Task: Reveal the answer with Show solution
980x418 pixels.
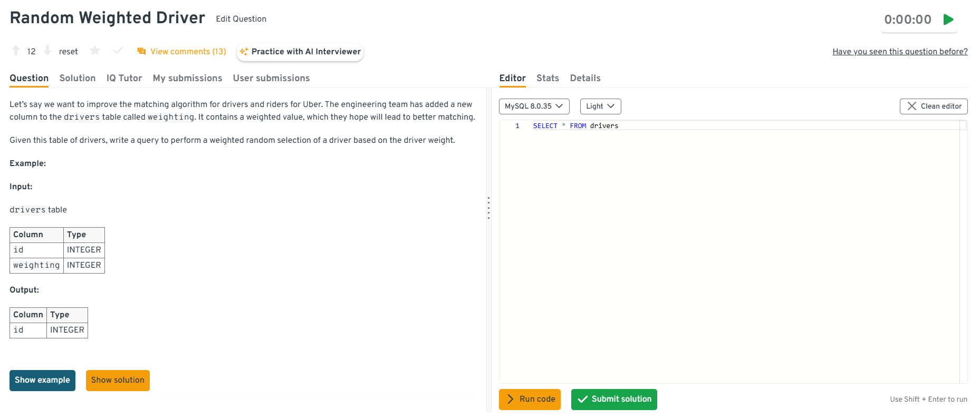Action: 118,381
